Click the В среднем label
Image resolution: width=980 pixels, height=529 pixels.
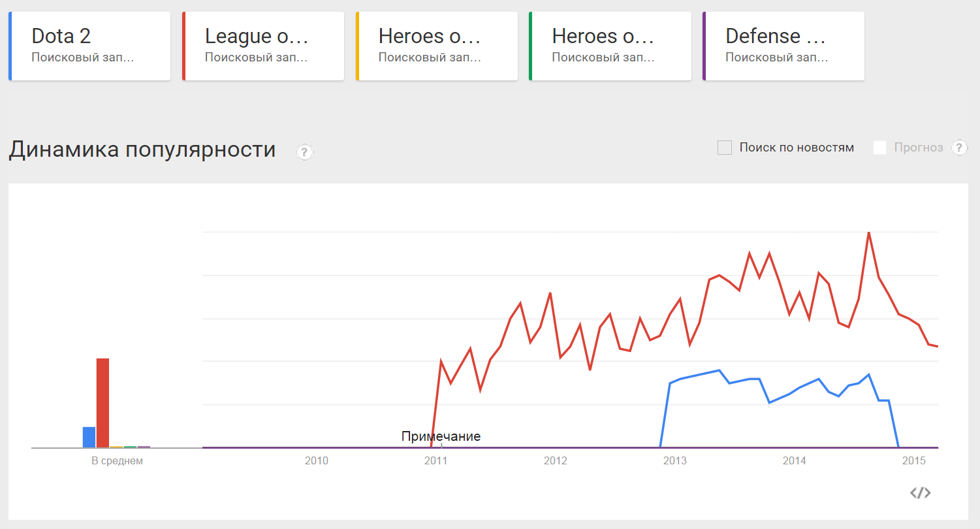tap(117, 461)
